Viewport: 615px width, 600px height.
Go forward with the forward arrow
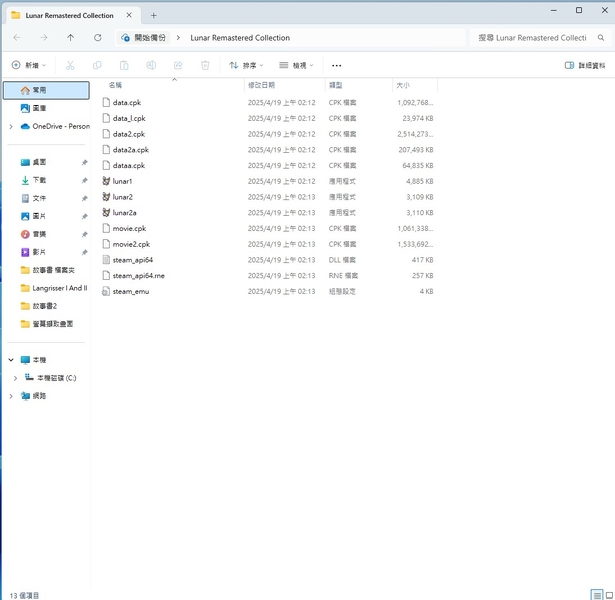tap(44, 38)
